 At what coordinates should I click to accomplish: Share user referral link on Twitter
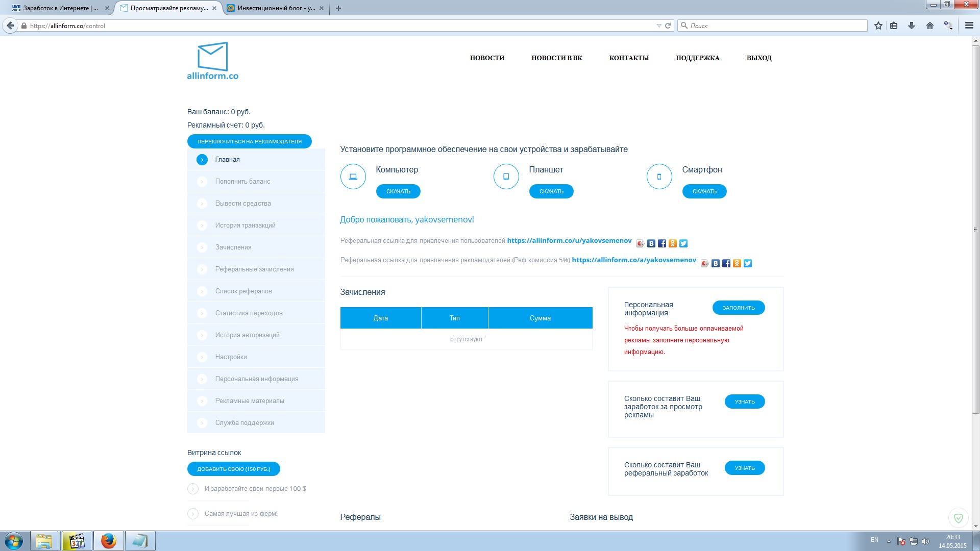pyautogui.click(x=683, y=243)
